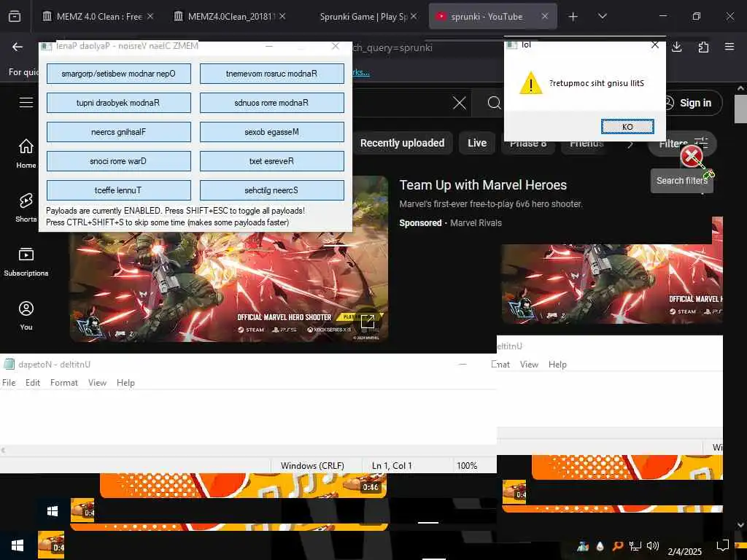Open the Marvel Rivals sponsor link
This screenshot has width=747, height=560.
[476, 223]
